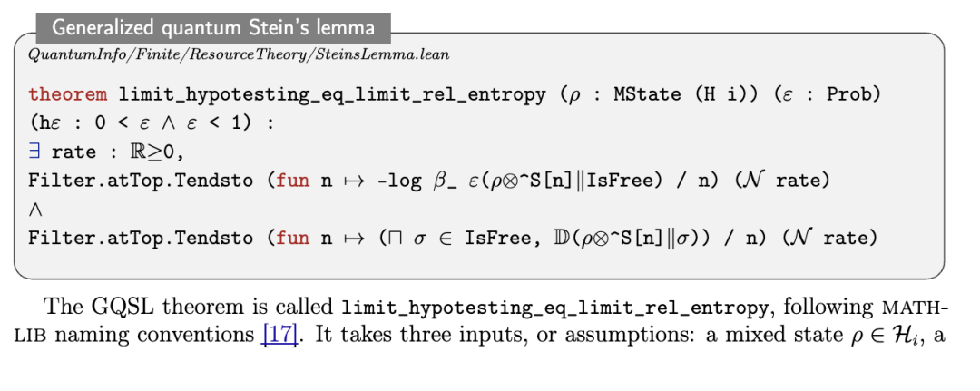
Task: Click the "Prob" type in theorem signature
Action: pos(852,94)
